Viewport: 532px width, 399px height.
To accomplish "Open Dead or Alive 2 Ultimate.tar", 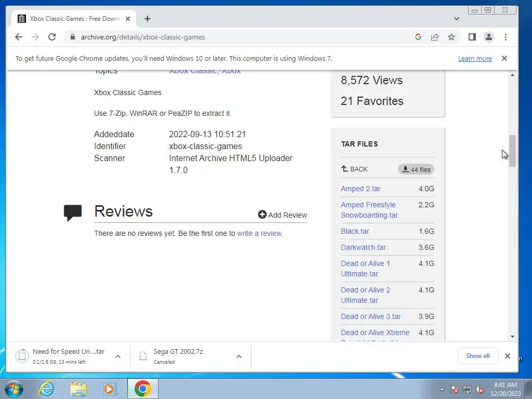I will [365, 295].
